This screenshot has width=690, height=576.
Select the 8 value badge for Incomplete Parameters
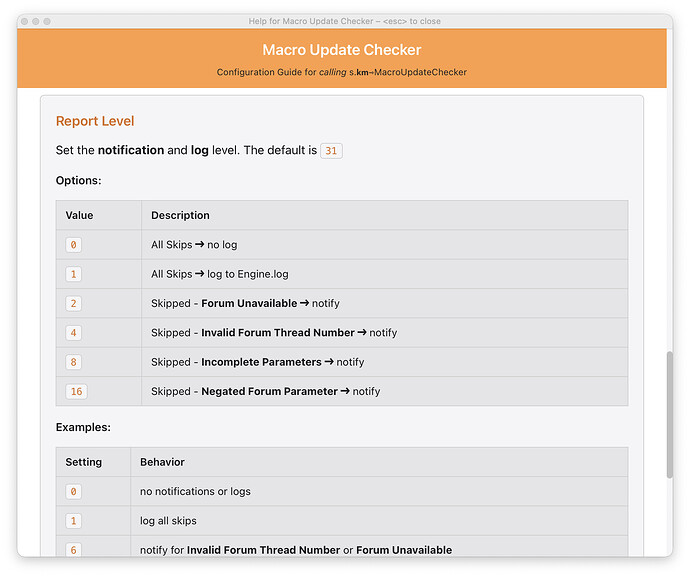pos(74,362)
